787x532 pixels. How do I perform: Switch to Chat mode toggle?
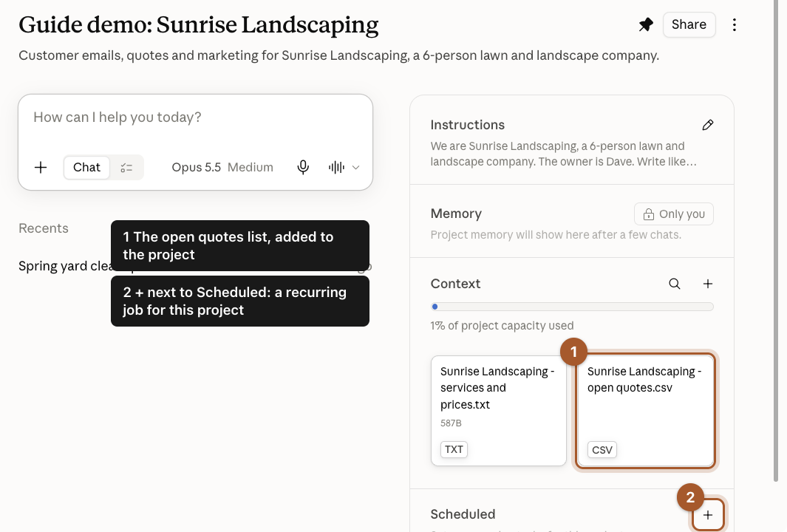click(x=86, y=167)
